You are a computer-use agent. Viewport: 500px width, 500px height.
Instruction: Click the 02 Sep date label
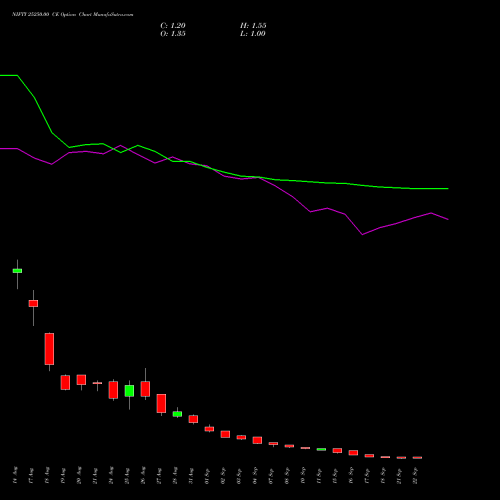point(223,475)
